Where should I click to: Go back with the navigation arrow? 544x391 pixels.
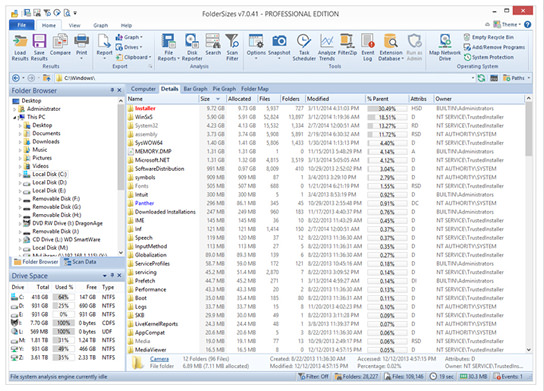tap(16, 78)
